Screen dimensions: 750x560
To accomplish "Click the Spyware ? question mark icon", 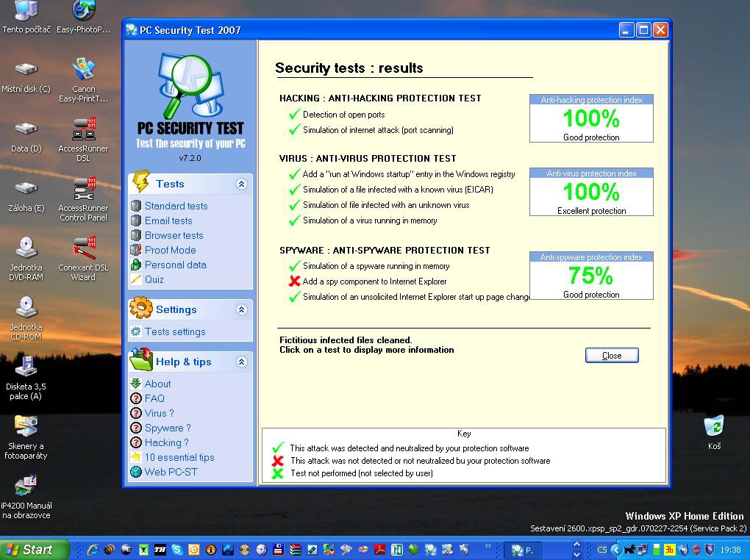I will click(x=136, y=428).
